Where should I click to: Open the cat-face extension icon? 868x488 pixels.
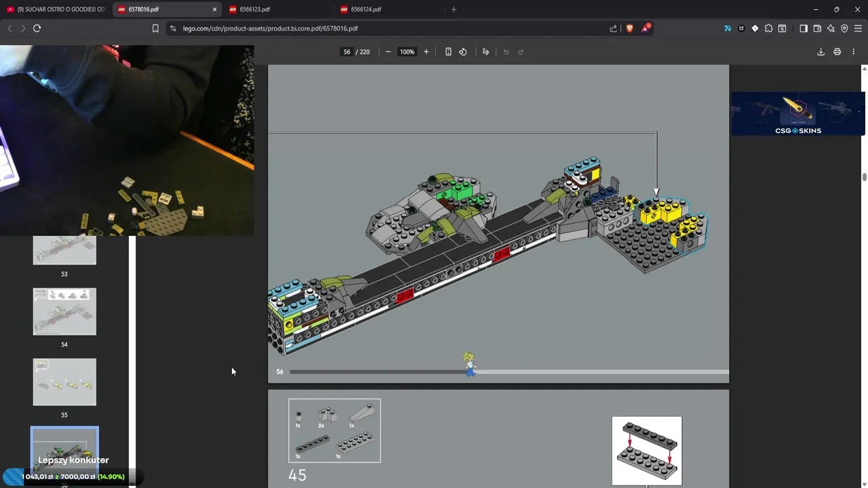point(741,28)
